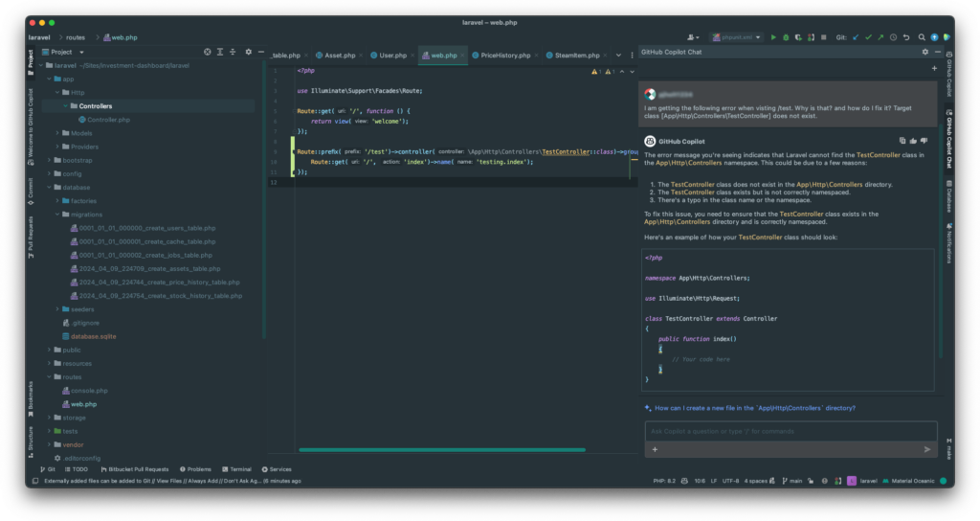Change the UTF-8 file encoding in status bar

pos(730,481)
